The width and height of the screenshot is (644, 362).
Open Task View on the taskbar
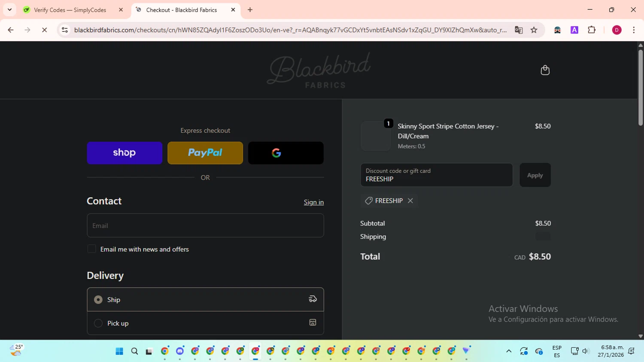point(149,351)
